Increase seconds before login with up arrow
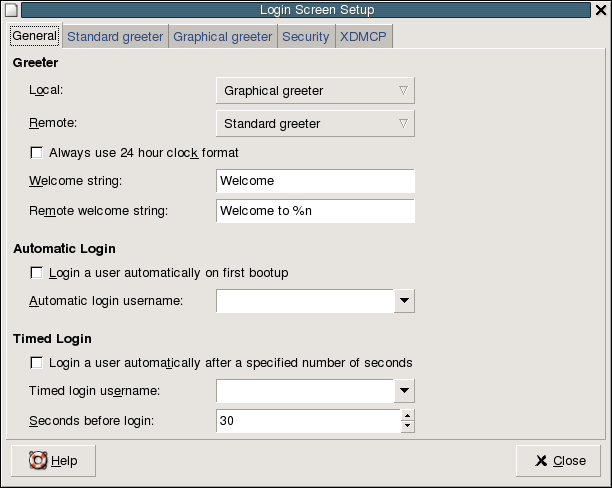The width and height of the screenshot is (612, 488). [407, 415]
